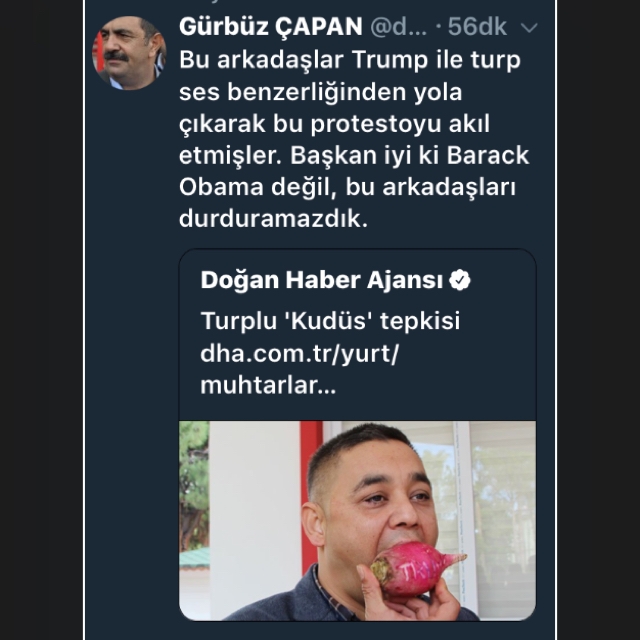Click the word Obama in the tweet
Viewport: 640px width, 640px height.
click(x=221, y=187)
